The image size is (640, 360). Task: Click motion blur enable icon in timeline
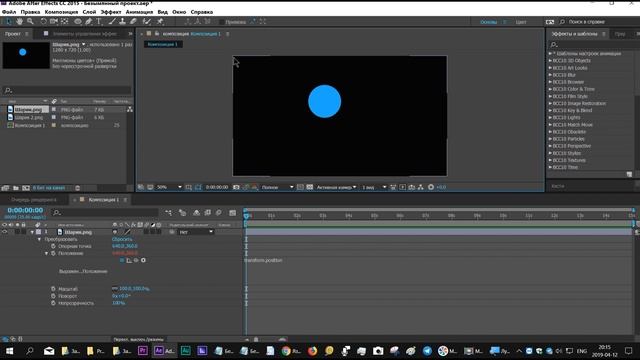[x=219, y=213]
